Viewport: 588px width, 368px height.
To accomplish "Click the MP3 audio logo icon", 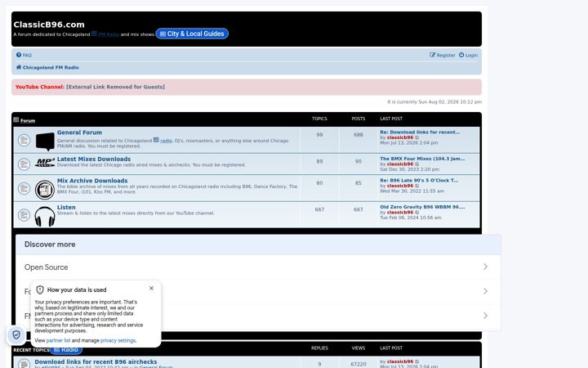I will click(45, 163).
